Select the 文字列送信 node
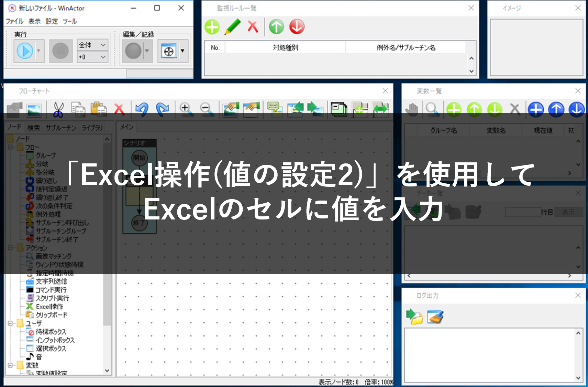Image resolution: width=588 pixels, height=387 pixels. pos(51,281)
